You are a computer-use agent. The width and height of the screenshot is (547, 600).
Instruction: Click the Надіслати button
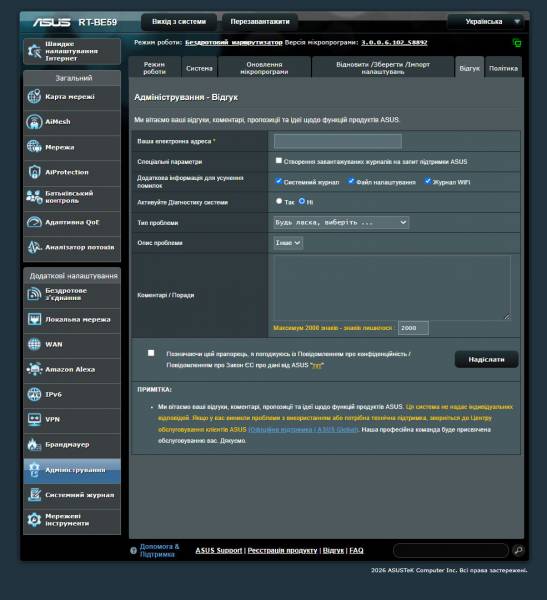click(487, 359)
